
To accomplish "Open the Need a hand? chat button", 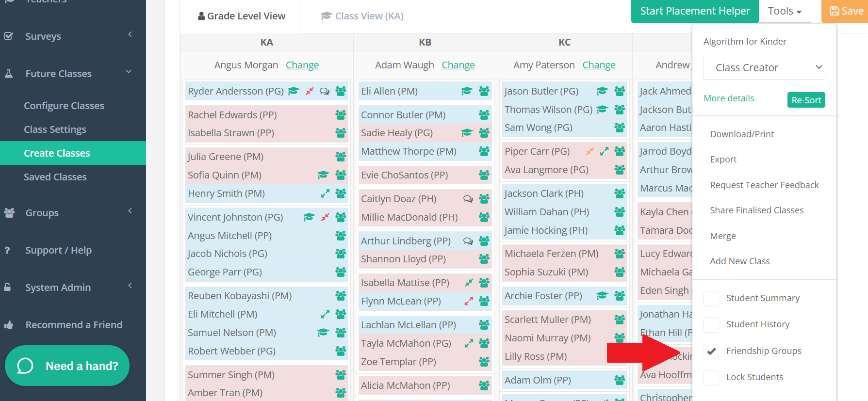I will tap(67, 366).
